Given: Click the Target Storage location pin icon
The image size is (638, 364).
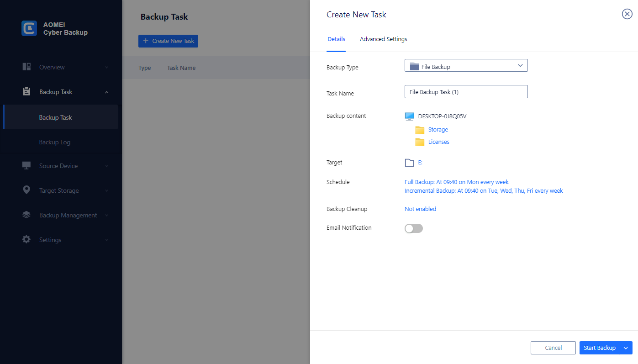Looking at the screenshot, I should click(x=26, y=190).
